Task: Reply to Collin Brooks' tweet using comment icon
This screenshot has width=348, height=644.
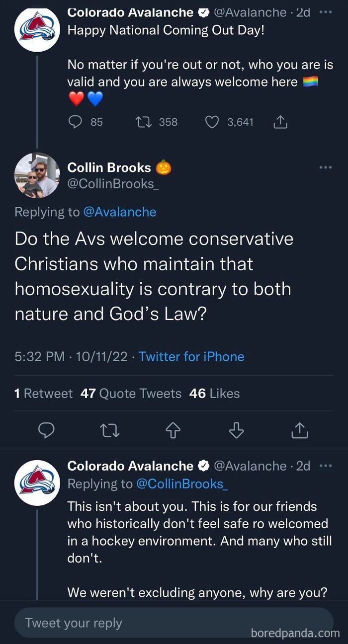Action: (46, 431)
